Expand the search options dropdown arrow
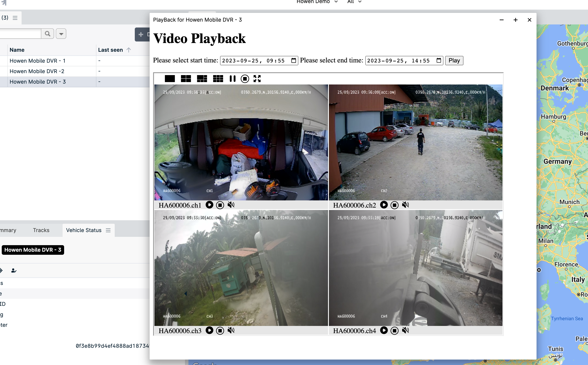The image size is (588, 365). [61, 34]
